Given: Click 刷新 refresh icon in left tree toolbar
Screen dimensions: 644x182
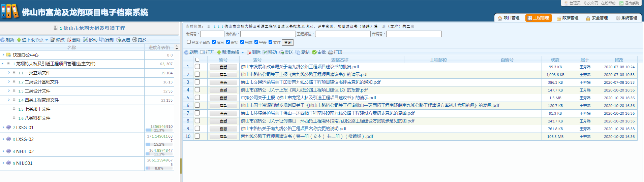Looking at the screenshot, I should (3, 40).
